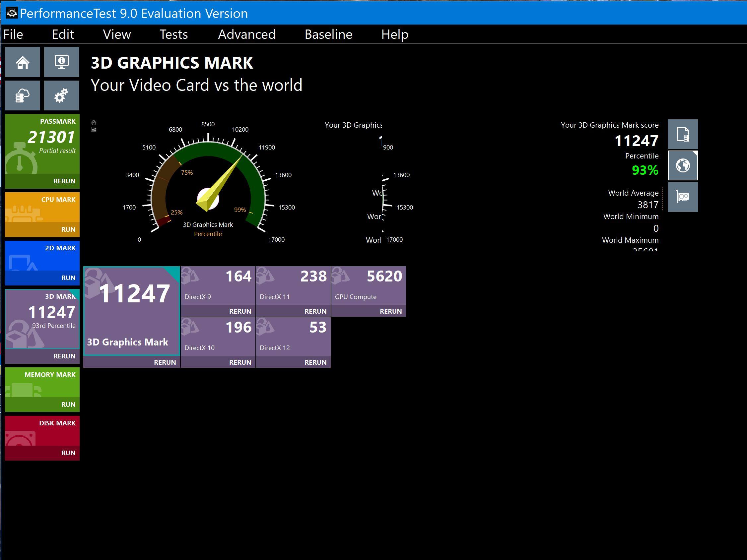This screenshot has width=747, height=560.
Task: Rerun the GPU Compute test
Action: click(x=390, y=311)
